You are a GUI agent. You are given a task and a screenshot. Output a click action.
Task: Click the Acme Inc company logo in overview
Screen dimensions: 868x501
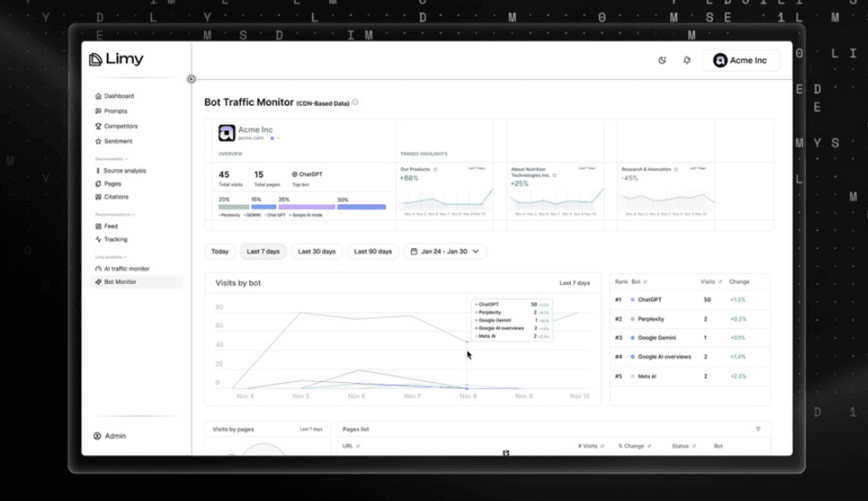click(227, 133)
